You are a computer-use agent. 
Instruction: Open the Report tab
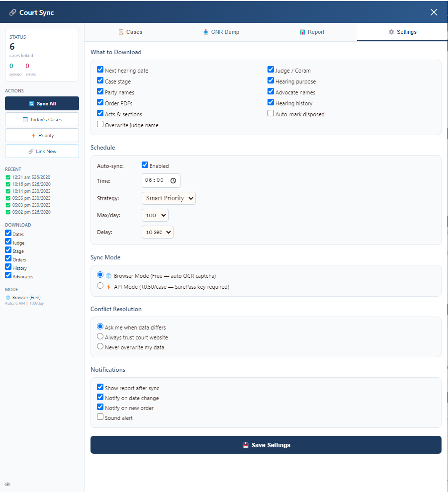[x=312, y=32]
